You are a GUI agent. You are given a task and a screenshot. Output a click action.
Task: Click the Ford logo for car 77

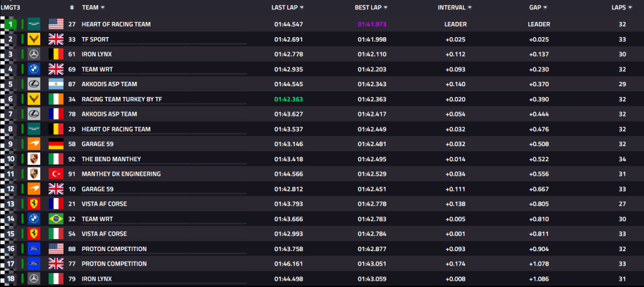coord(34,264)
